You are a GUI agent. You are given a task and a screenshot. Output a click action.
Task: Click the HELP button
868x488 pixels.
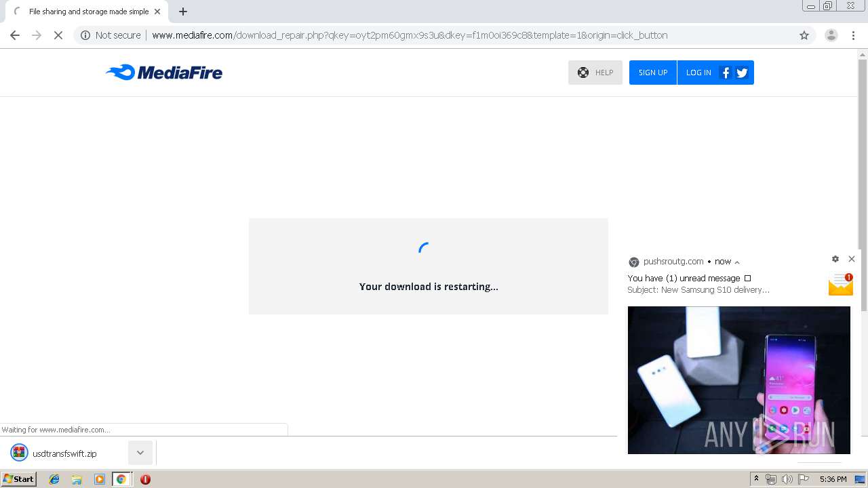click(x=595, y=73)
